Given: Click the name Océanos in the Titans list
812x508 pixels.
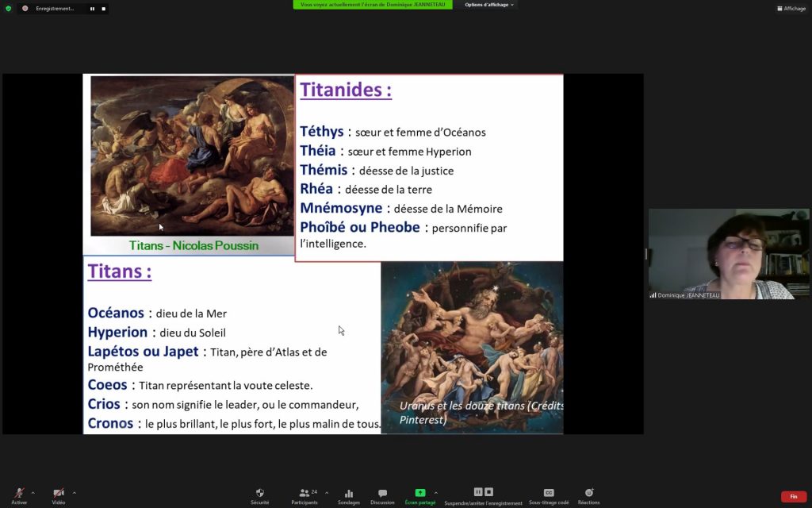Looking at the screenshot, I should [116, 313].
